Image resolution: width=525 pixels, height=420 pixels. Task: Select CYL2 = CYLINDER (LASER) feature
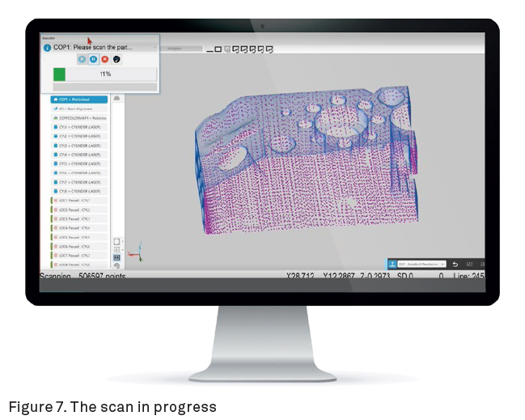[x=79, y=136]
